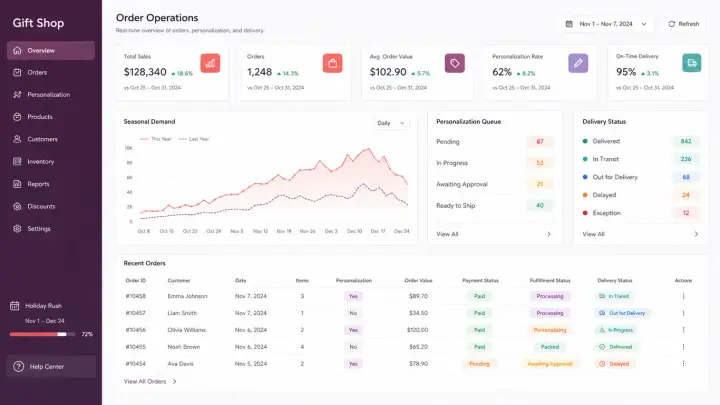Click the Reports icon in sidebar
720x405 pixels.
click(x=17, y=184)
